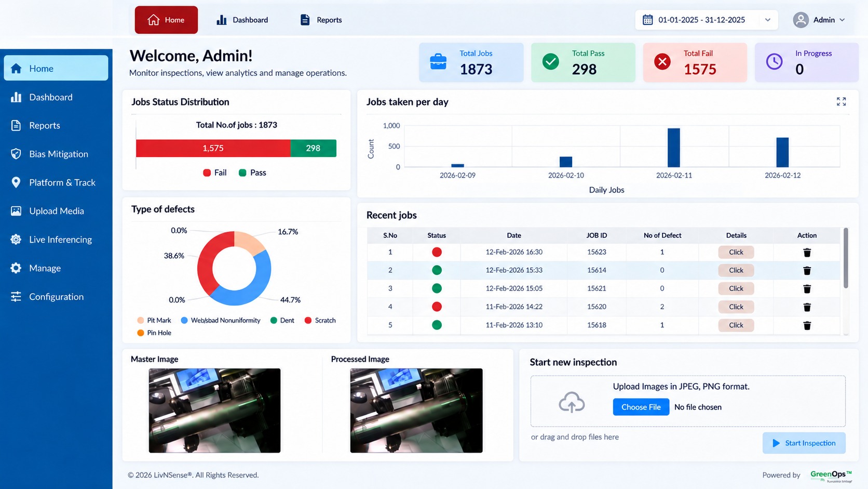Switch to Dashboard in top navigation
868x489 pixels.
pyautogui.click(x=242, y=20)
